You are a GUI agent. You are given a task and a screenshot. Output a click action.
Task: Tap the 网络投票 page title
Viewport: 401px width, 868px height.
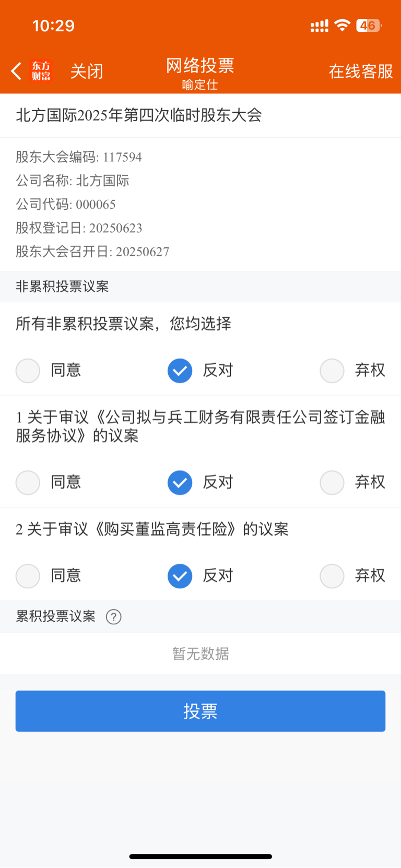click(200, 66)
